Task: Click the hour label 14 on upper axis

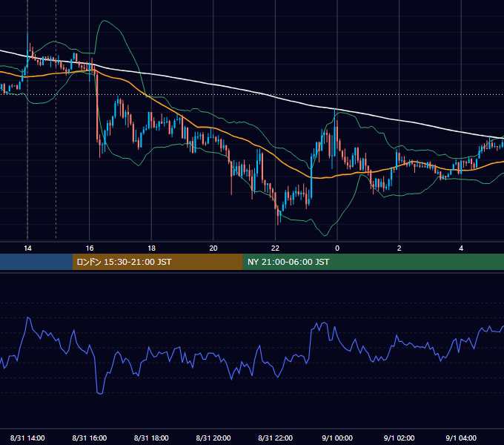Action: pos(27,248)
